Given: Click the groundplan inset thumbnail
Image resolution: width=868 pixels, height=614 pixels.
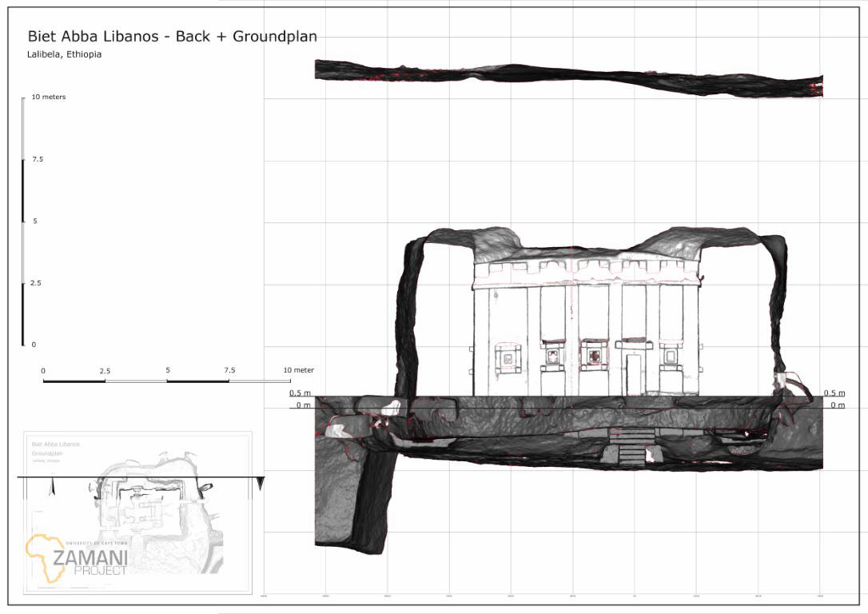Looking at the screenshot, I should [x=136, y=502].
